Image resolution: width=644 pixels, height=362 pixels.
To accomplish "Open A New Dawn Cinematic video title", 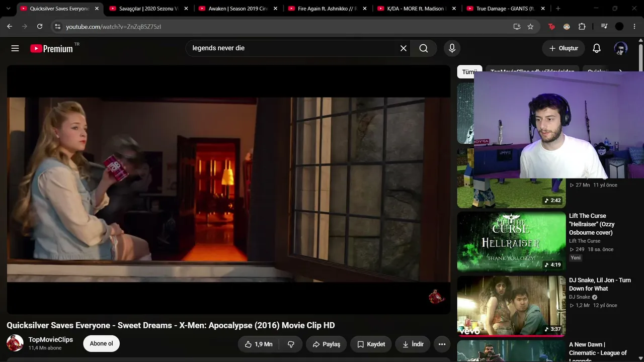I will pyautogui.click(x=598, y=351).
